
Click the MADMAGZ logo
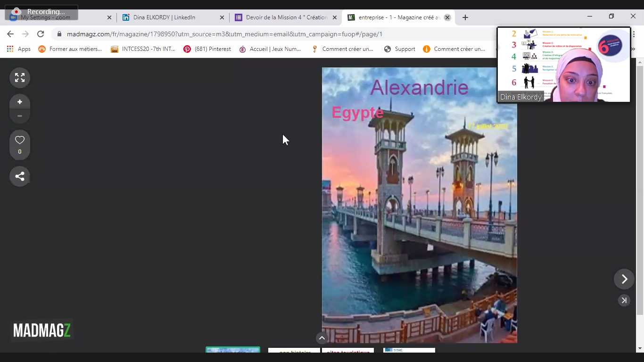pyautogui.click(x=42, y=330)
